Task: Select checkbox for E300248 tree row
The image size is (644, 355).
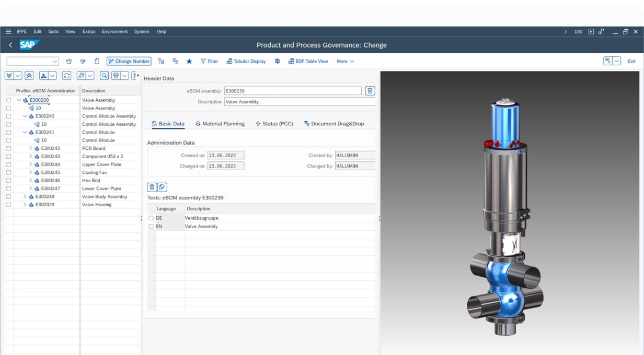Action: (x=8, y=197)
